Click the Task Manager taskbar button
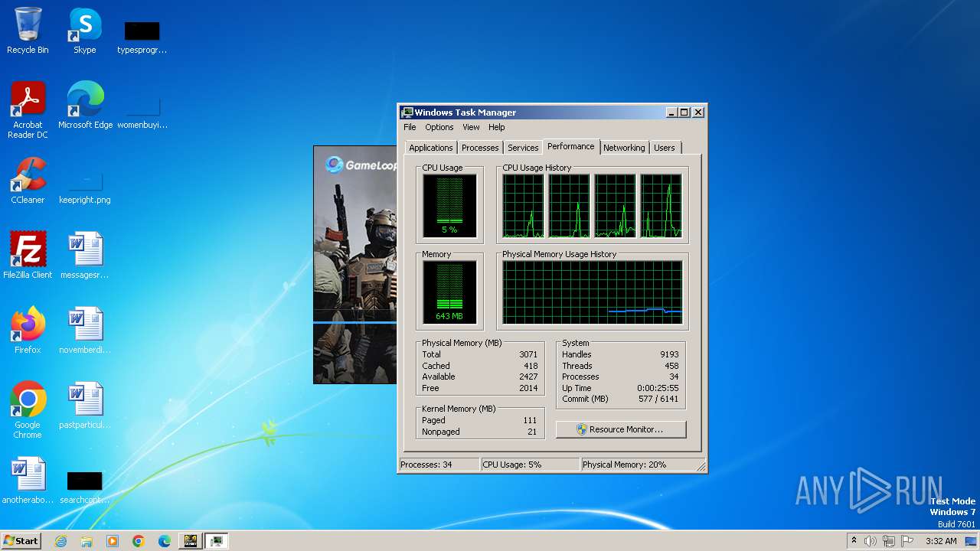This screenshot has width=980, height=551. [217, 541]
